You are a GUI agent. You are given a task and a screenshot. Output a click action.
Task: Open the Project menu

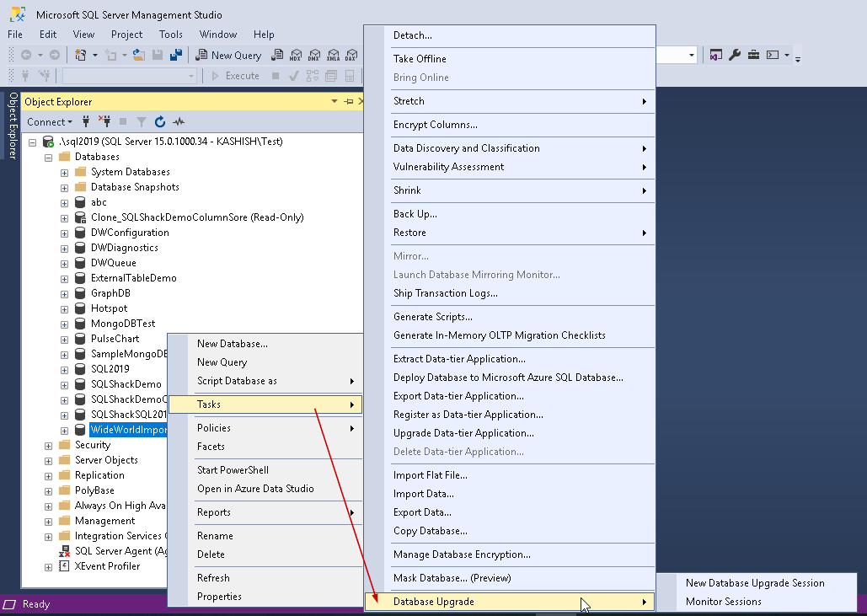(x=126, y=35)
